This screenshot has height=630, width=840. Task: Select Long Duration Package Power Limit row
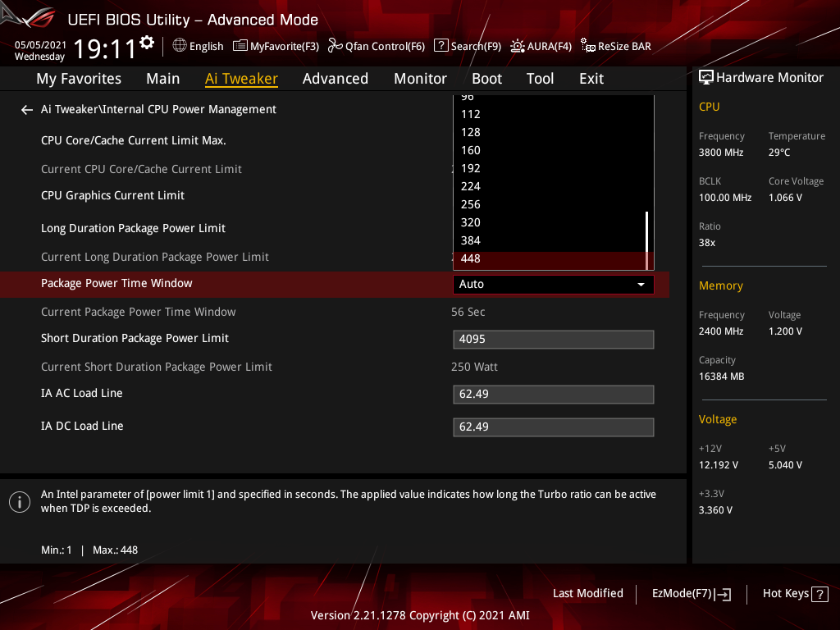[x=133, y=228]
